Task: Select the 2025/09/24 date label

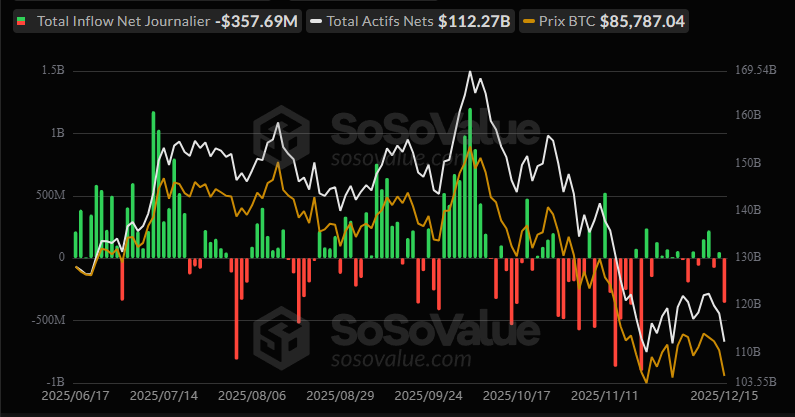Action: [x=428, y=396]
